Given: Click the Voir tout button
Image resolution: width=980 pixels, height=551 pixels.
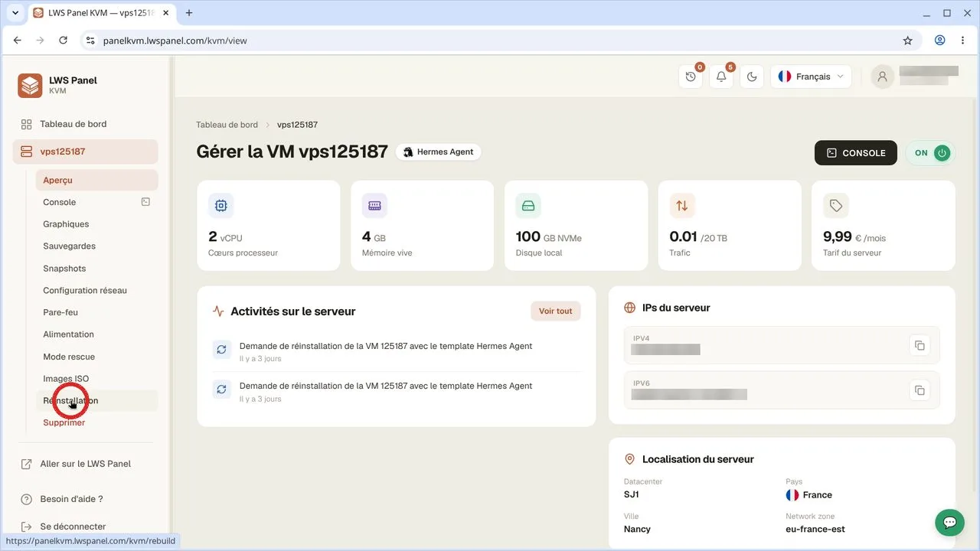Looking at the screenshot, I should click(x=555, y=311).
